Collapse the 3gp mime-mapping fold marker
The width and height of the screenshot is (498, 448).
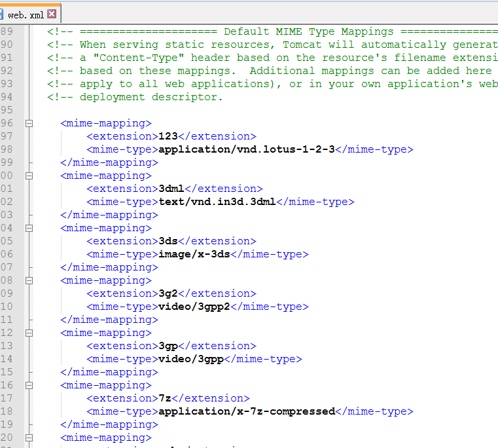[x=29, y=333]
